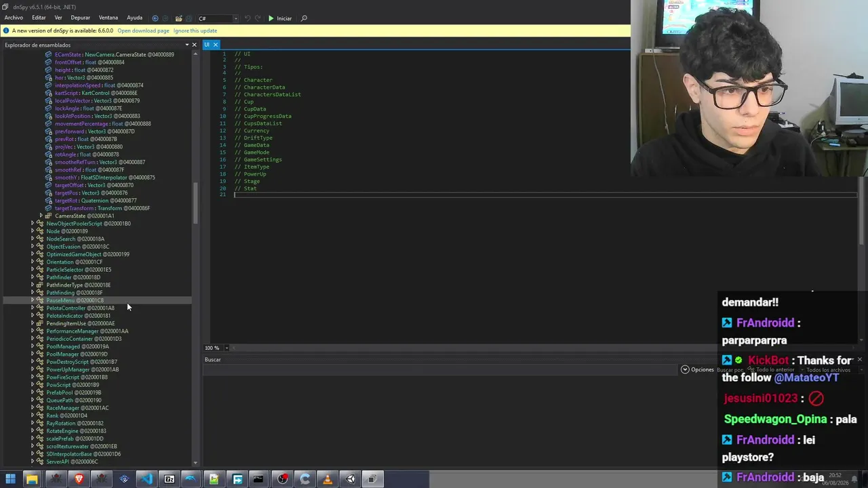Open the command prompt from the taskbar

pyautogui.click(x=258, y=479)
